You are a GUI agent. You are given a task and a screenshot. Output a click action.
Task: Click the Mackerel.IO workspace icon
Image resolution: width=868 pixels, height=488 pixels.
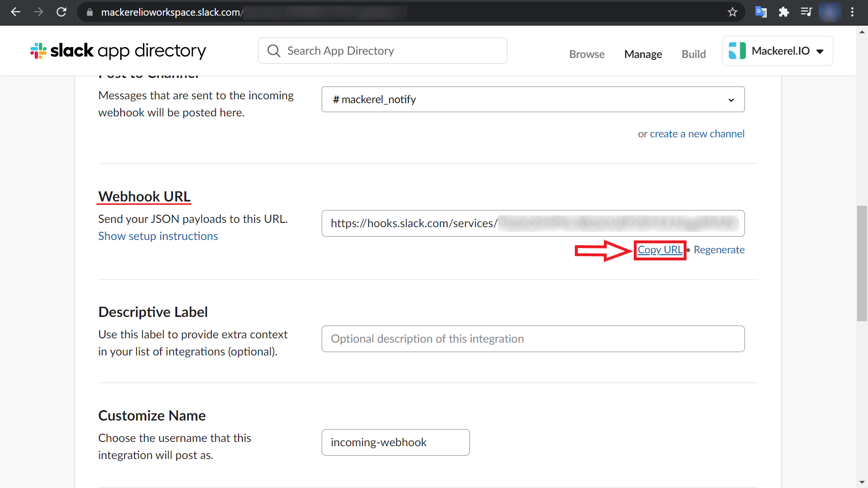click(738, 50)
